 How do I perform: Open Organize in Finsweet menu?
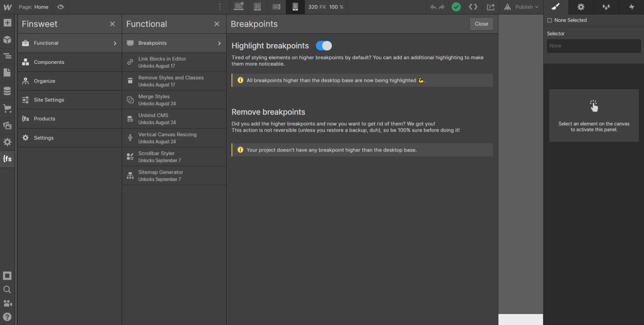click(x=70, y=81)
